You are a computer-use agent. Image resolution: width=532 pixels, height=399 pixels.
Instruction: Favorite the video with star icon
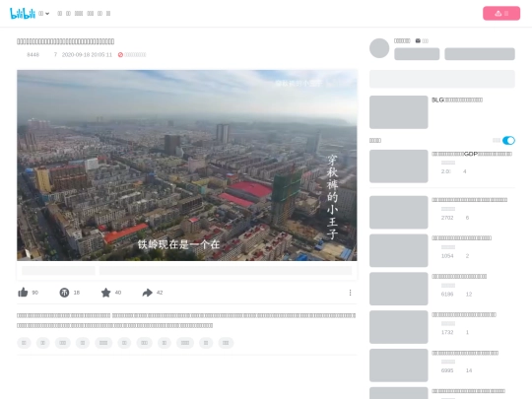point(105,293)
